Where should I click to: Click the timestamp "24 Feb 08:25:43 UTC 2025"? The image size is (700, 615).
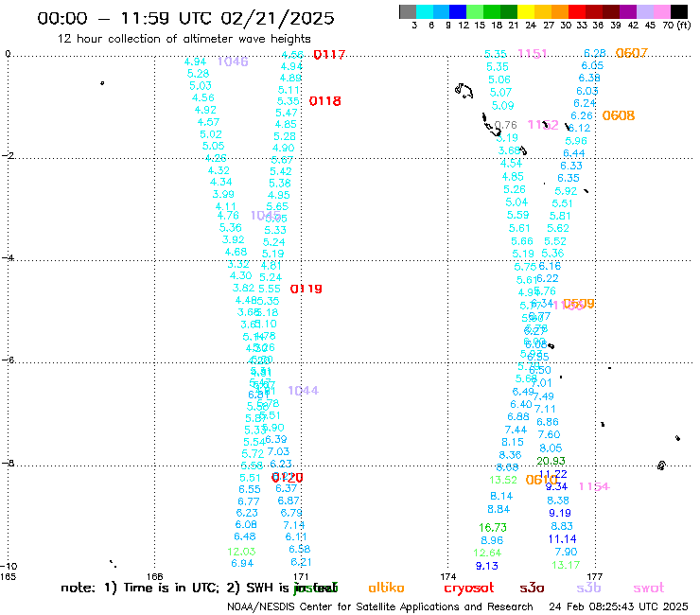[x=619, y=607]
